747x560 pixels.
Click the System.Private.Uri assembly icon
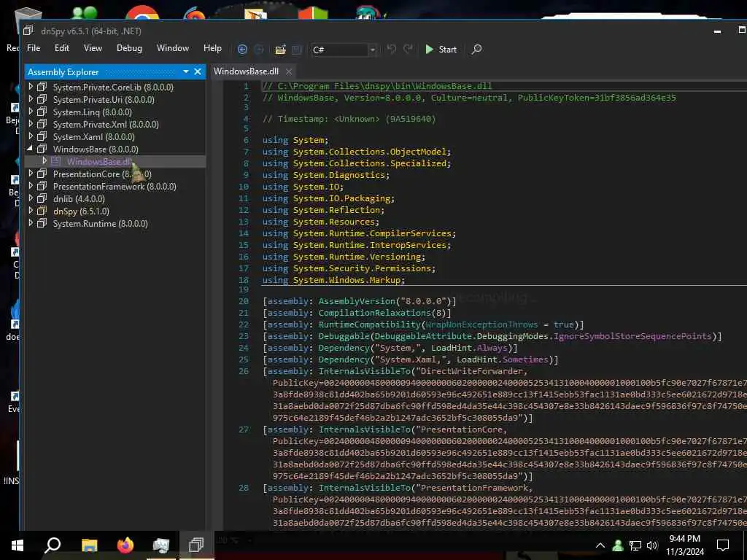42,99
